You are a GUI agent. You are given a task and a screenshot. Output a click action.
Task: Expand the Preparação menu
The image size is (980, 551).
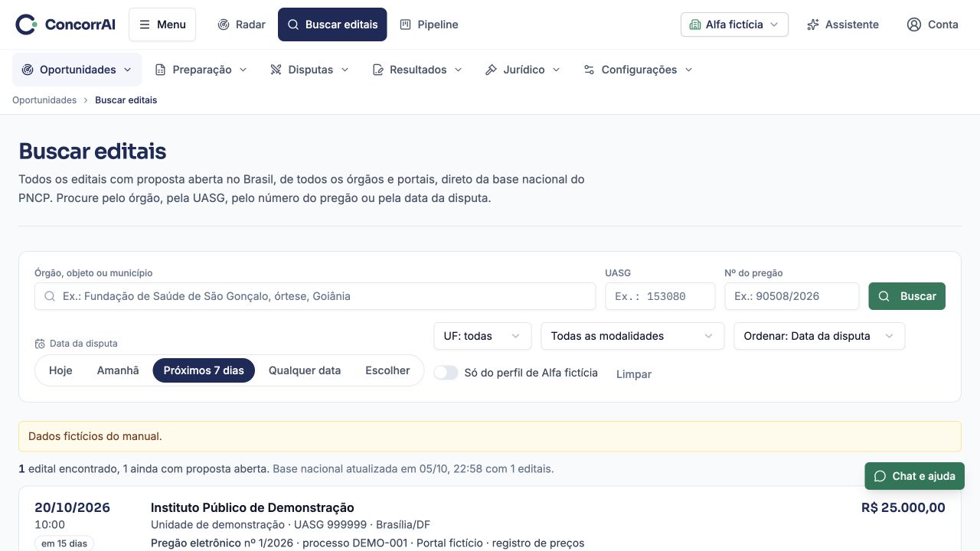coord(201,70)
